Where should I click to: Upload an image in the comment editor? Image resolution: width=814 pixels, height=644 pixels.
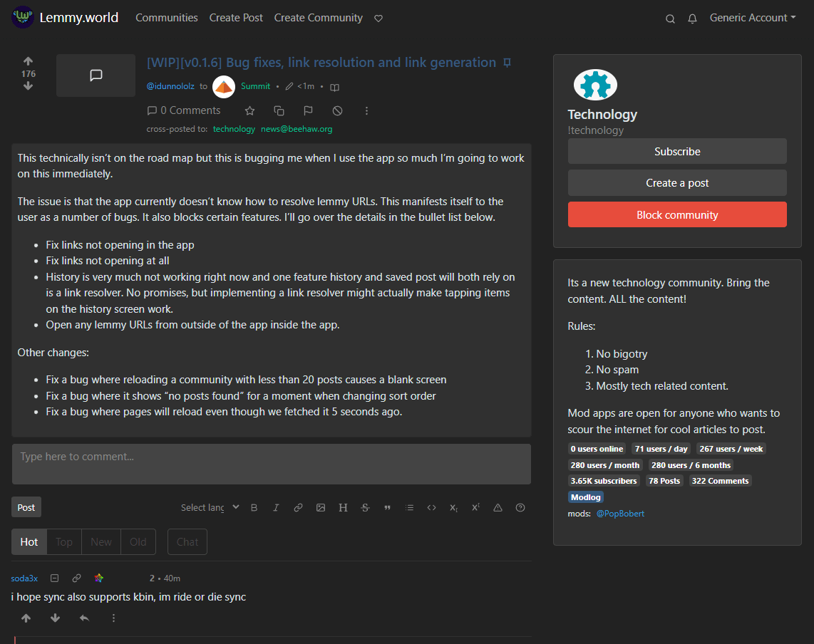coord(320,507)
